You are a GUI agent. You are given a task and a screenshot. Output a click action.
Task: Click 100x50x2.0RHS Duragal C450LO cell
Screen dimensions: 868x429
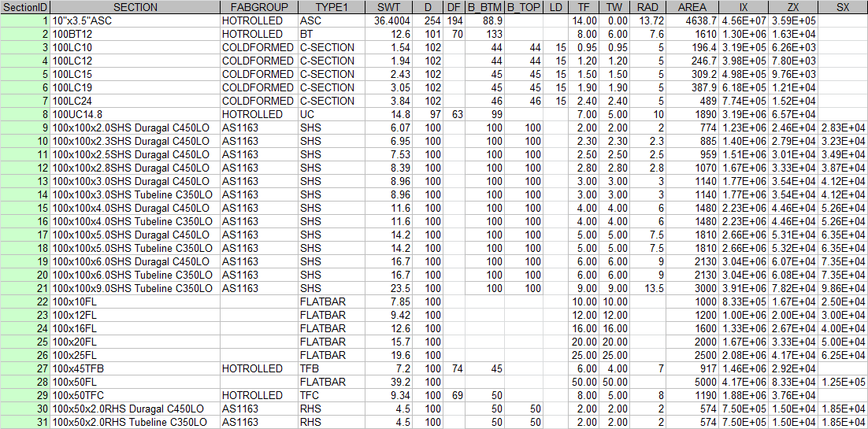click(x=135, y=409)
